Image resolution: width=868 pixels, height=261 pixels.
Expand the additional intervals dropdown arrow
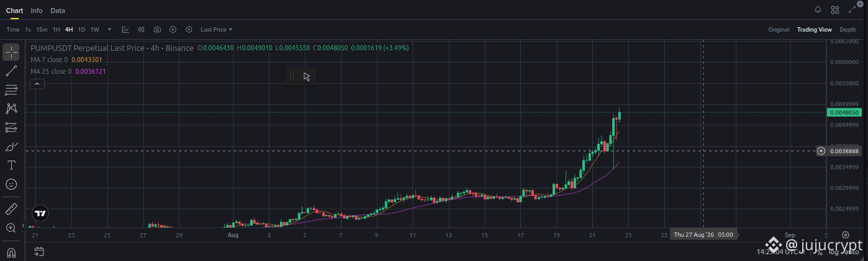110,29
